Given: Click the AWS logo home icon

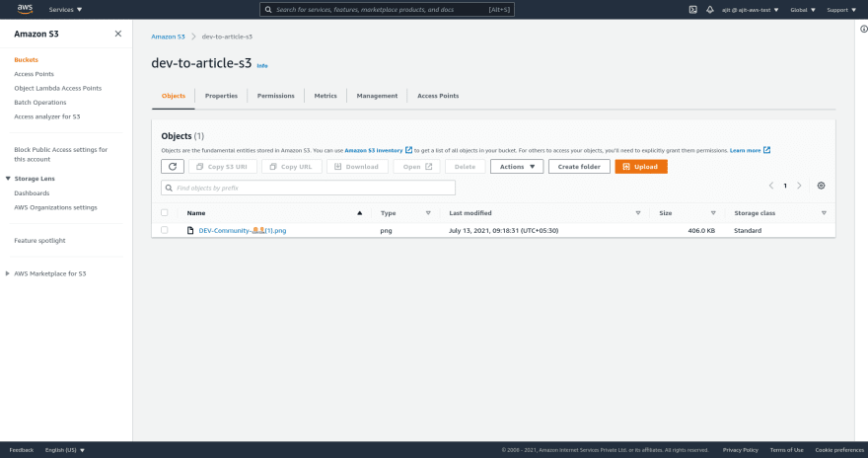Looking at the screenshot, I should click(x=25, y=9).
